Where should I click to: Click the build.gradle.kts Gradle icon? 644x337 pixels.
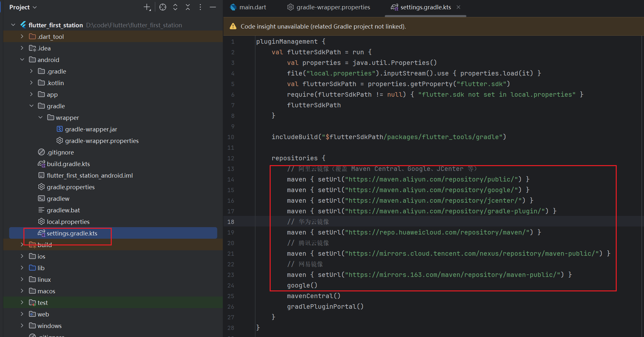point(41,164)
